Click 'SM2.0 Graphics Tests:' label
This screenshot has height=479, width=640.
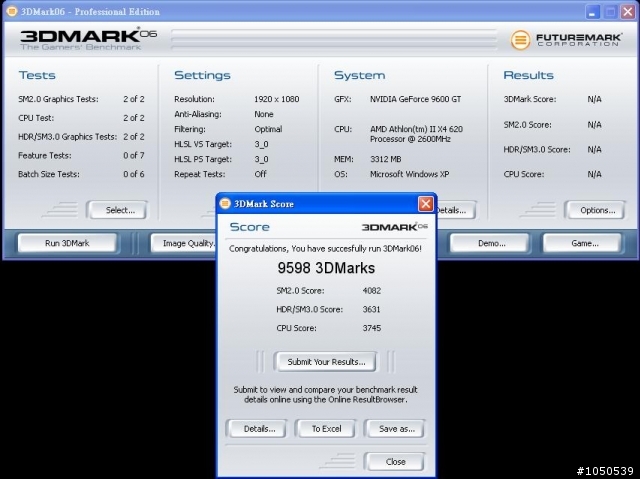(58, 99)
